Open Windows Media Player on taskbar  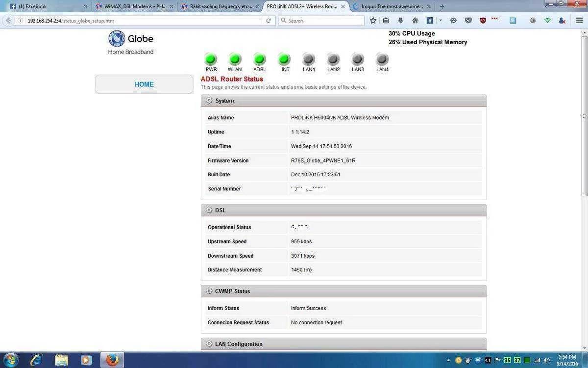(86, 360)
